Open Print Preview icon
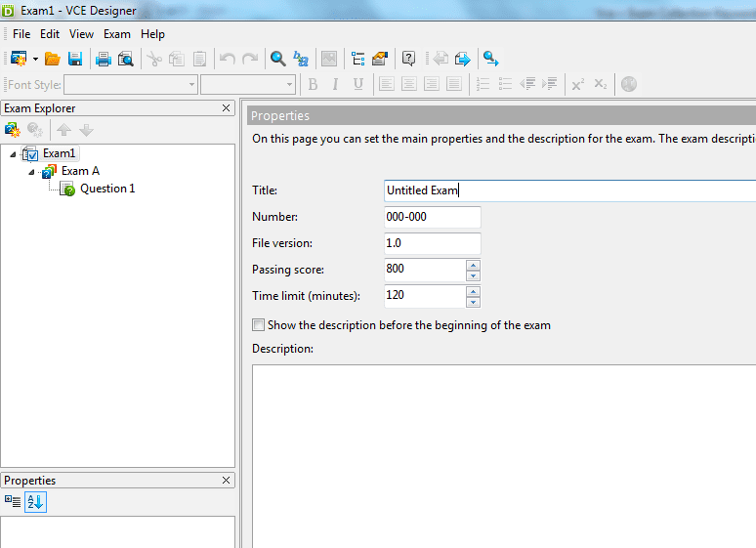This screenshot has height=548, width=756. pos(126,59)
